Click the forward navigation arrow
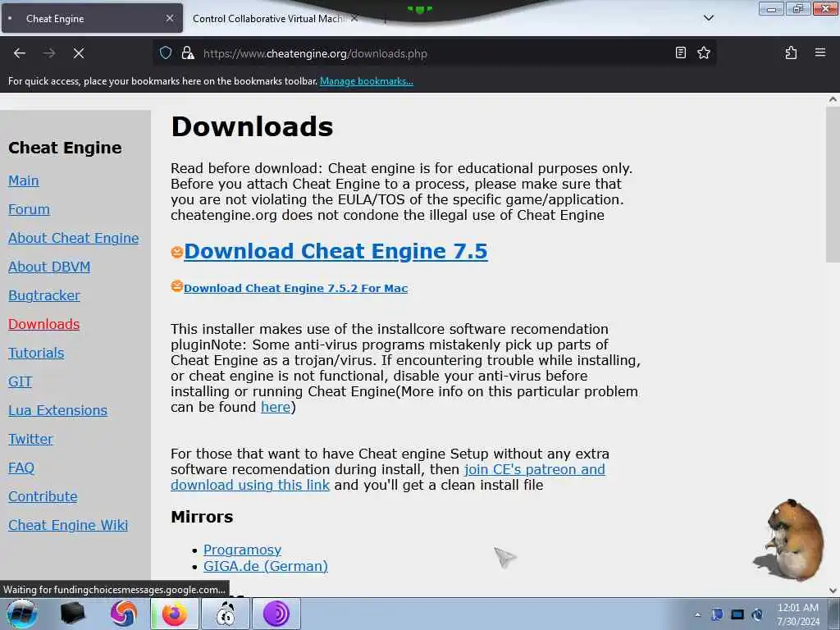Screen dimensions: 840x630 pyautogui.click(x=49, y=53)
